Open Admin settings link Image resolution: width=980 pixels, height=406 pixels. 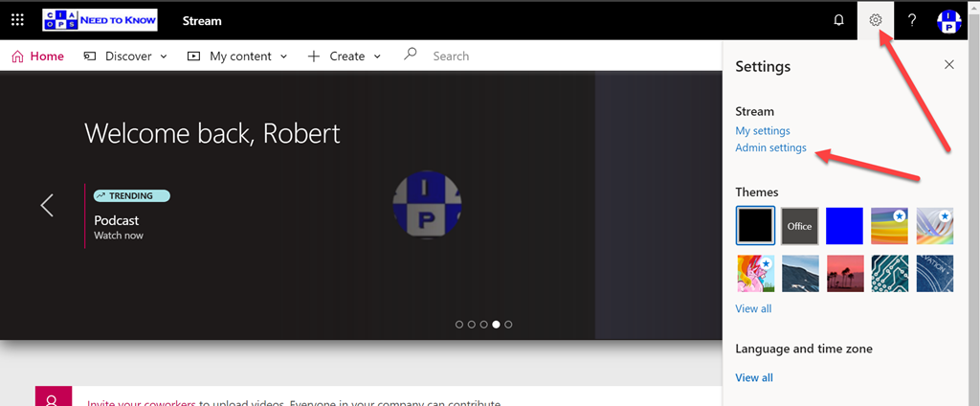point(770,148)
